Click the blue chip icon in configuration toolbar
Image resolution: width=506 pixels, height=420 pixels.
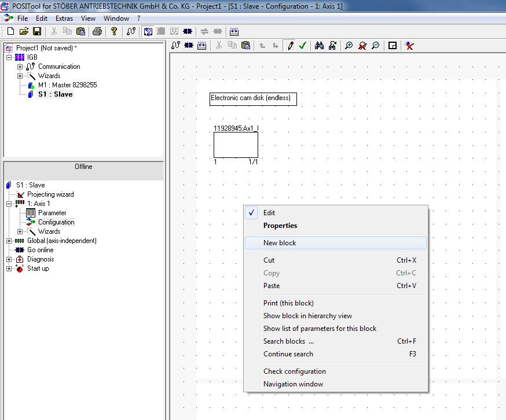coord(189,46)
